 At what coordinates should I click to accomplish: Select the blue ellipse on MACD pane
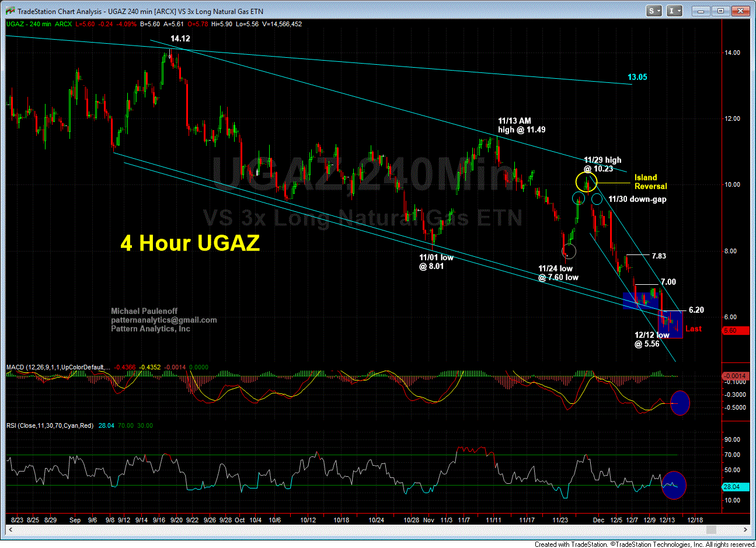[680, 403]
